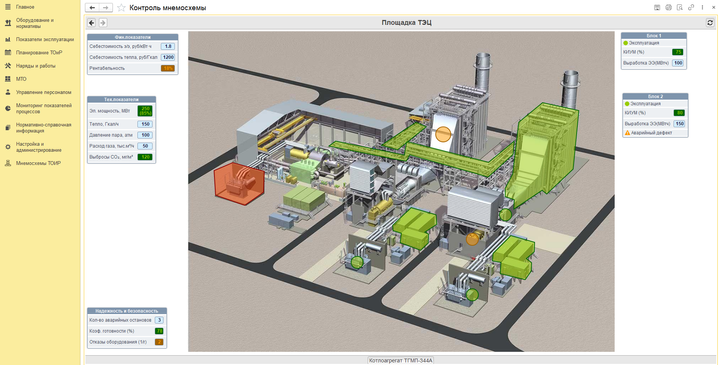This screenshot has height=365, width=720.
Task: Click Расход газа value 50
Action: click(x=145, y=146)
